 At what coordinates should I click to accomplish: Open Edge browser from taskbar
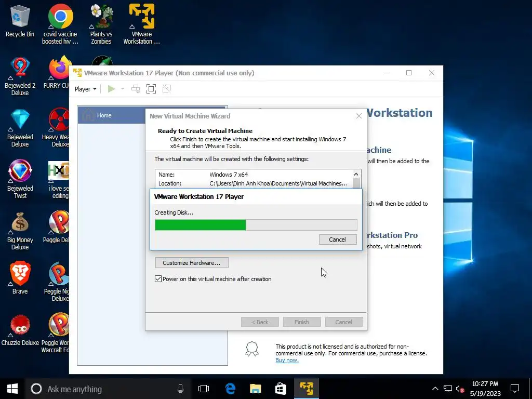click(230, 389)
